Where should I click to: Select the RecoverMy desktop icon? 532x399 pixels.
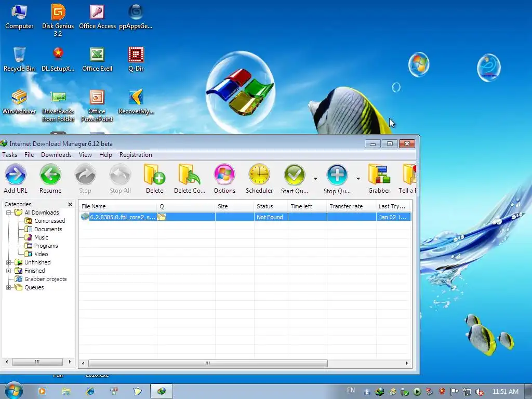pos(136,102)
